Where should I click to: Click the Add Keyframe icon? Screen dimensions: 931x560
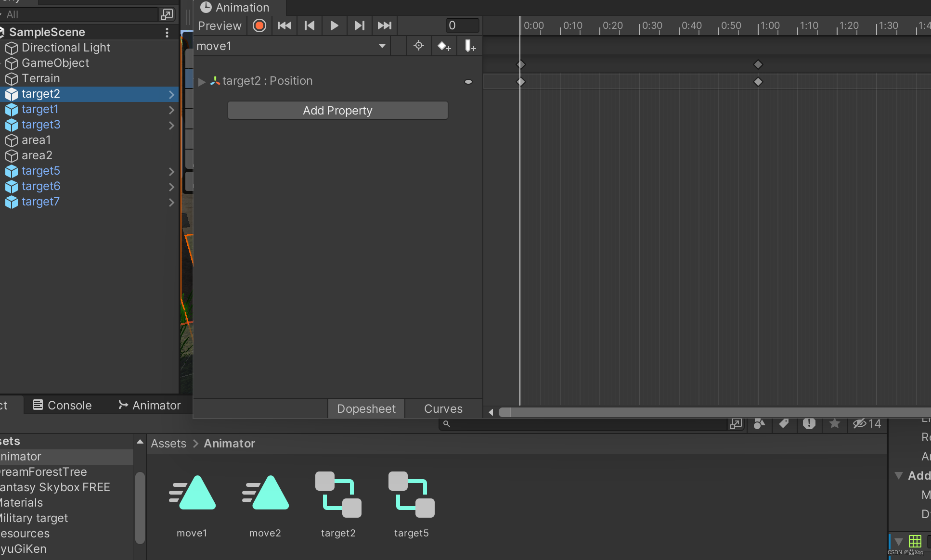click(x=444, y=46)
